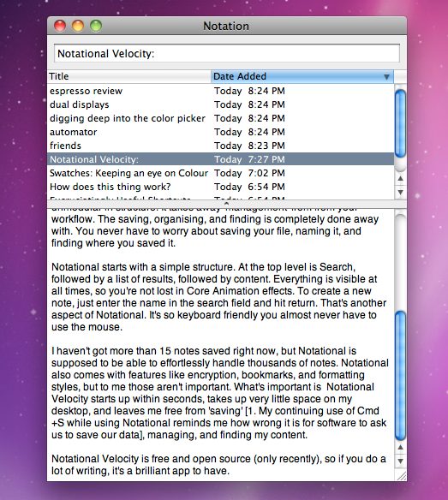Image resolution: width=448 pixels, height=500 pixels.
Task: Open 'Swatches: Keeping an eye on Colour' note
Action: [x=220, y=173]
